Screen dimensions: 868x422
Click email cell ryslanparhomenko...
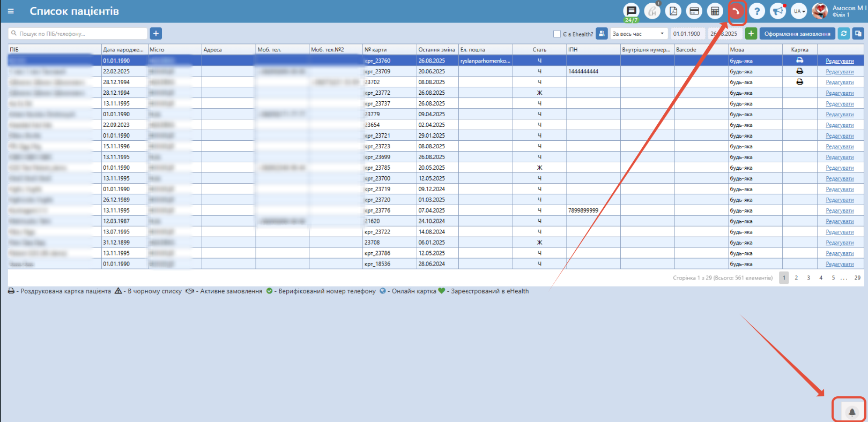click(x=486, y=61)
